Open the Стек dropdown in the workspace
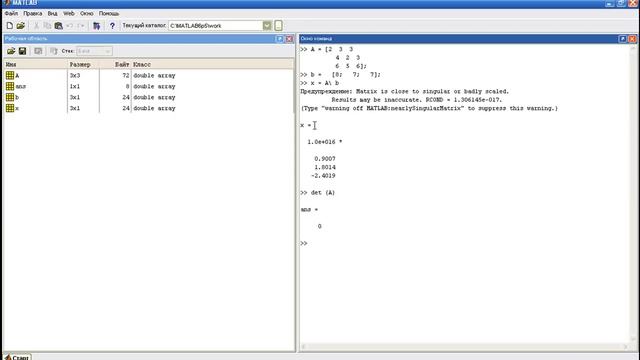The image size is (640, 360). point(94,51)
